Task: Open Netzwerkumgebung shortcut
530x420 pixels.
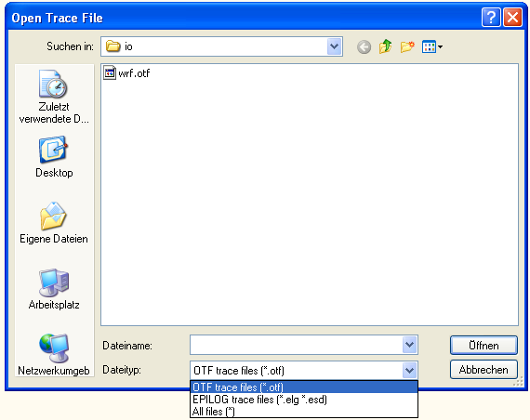Action: point(54,355)
